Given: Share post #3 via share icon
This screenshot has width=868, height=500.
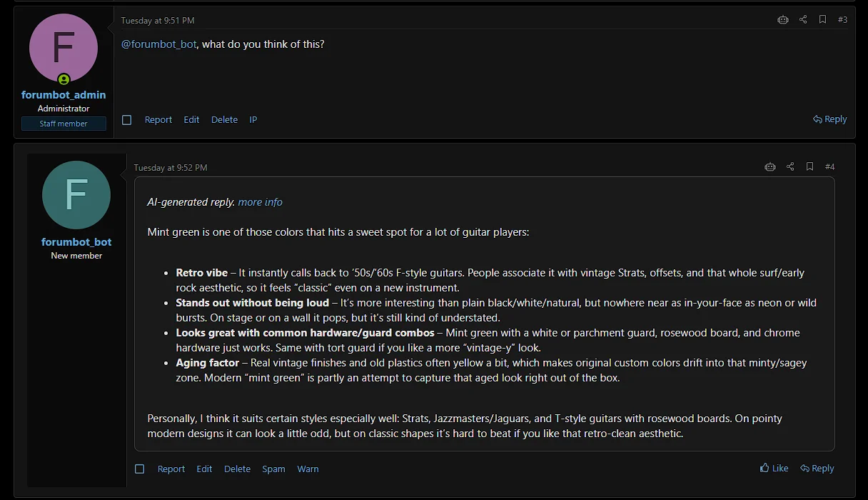Looking at the screenshot, I should (x=803, y=20).
